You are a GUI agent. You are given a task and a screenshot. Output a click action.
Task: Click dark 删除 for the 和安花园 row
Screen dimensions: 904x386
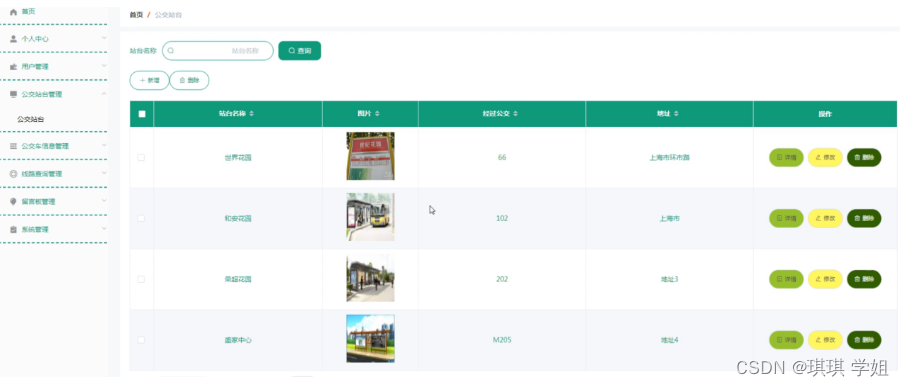[x=864, y=218]
